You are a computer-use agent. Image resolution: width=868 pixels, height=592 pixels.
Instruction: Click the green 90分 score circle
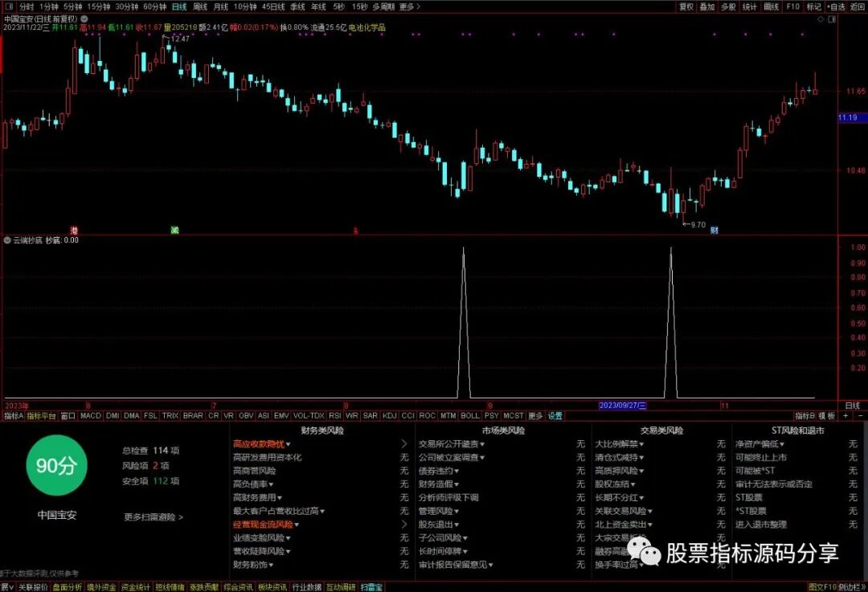(56, 465)
